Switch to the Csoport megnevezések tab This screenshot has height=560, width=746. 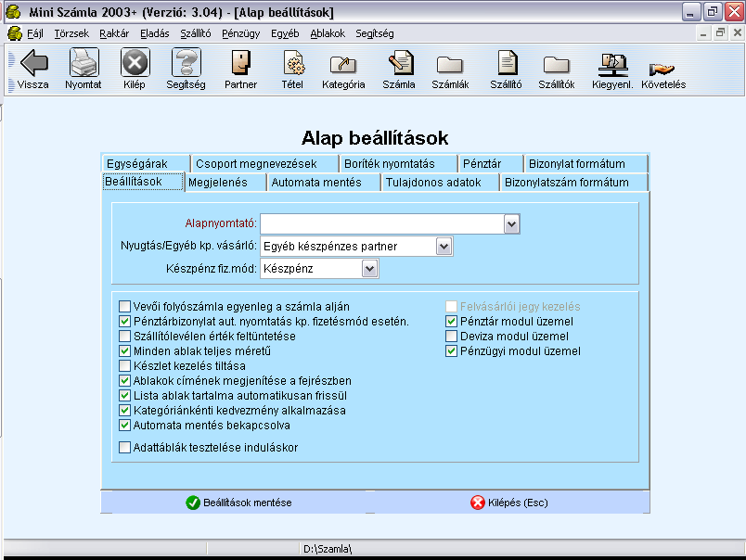tap(265, 163)
